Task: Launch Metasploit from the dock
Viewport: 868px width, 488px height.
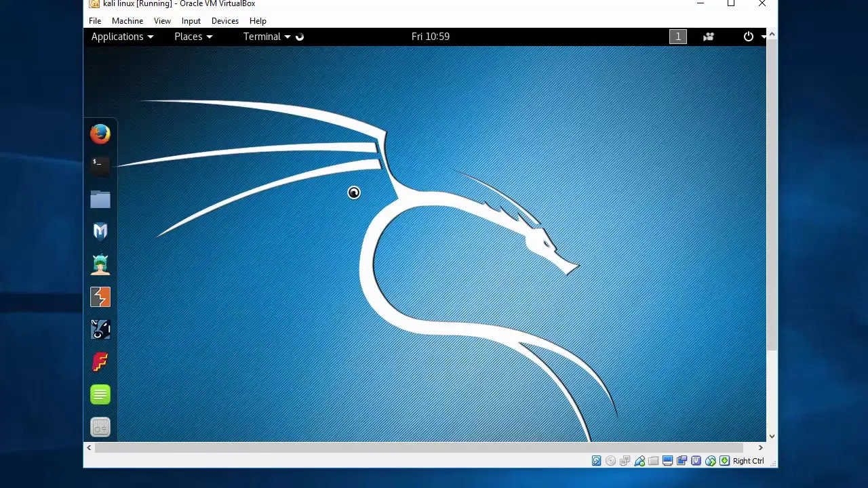Action: (100, 232)
